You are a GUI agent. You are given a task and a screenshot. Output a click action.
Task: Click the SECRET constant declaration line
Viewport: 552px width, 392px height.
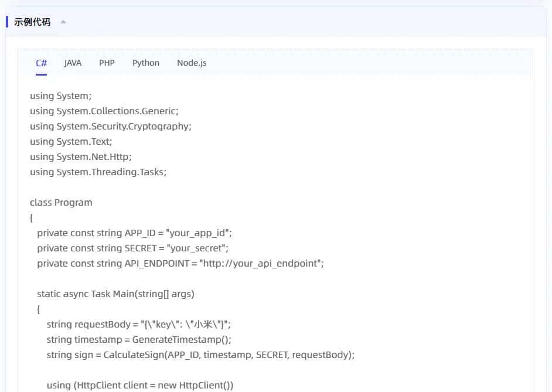132,248
